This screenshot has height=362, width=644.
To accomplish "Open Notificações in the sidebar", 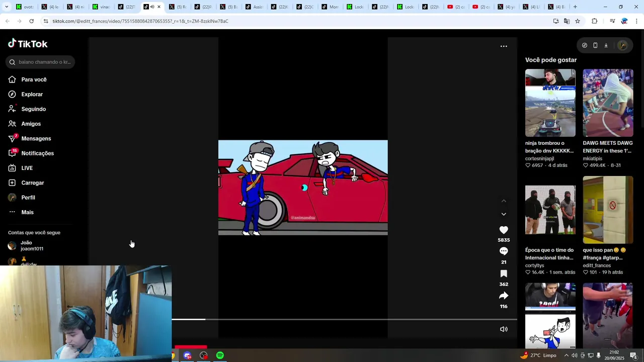I will click(38, 153).
